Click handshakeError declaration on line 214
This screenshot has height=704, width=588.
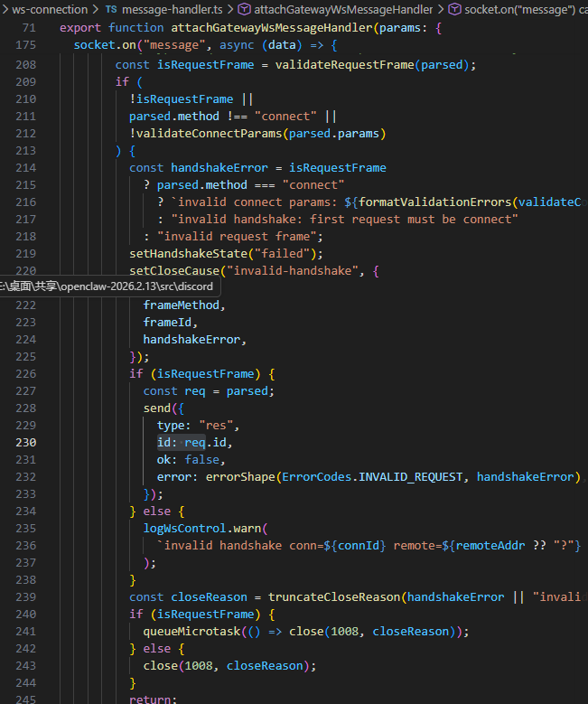point(219,168)
